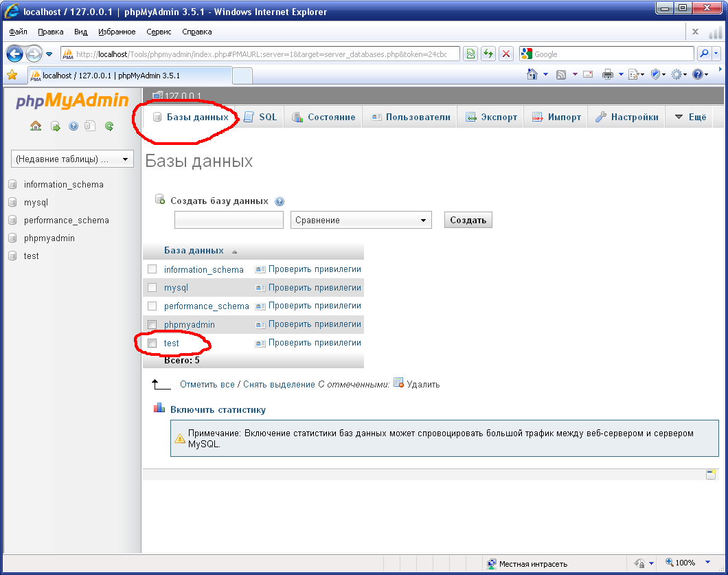Image resolution: width=728 pixels, height=575 pixels.
Task: Open phpMyAdmin documentation help icon
Action: 73,126
